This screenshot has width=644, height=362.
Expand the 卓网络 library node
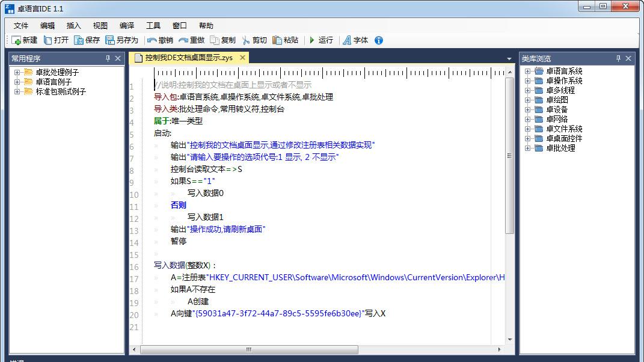click(x=527, y=119)
